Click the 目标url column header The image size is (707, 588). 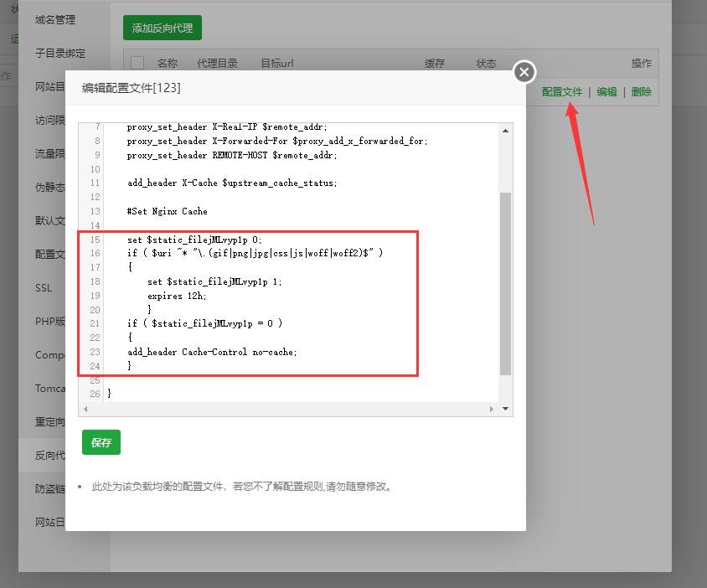(276, 63)
